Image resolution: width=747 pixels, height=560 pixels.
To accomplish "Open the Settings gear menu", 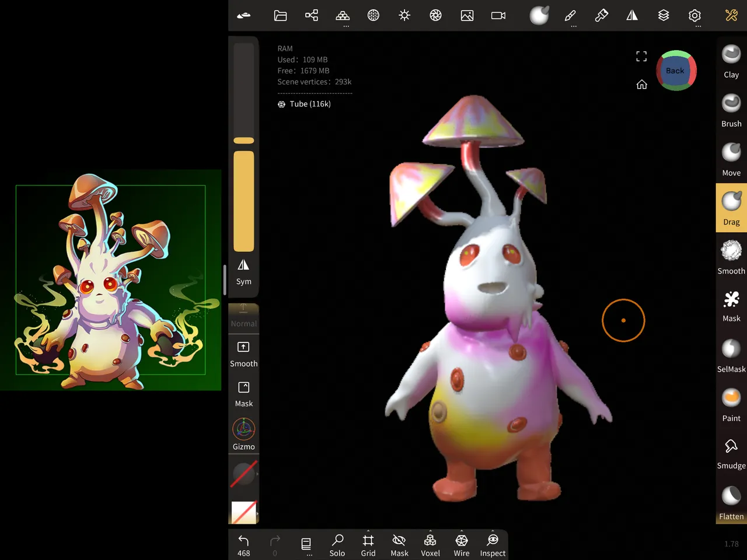I will (694, 16).
